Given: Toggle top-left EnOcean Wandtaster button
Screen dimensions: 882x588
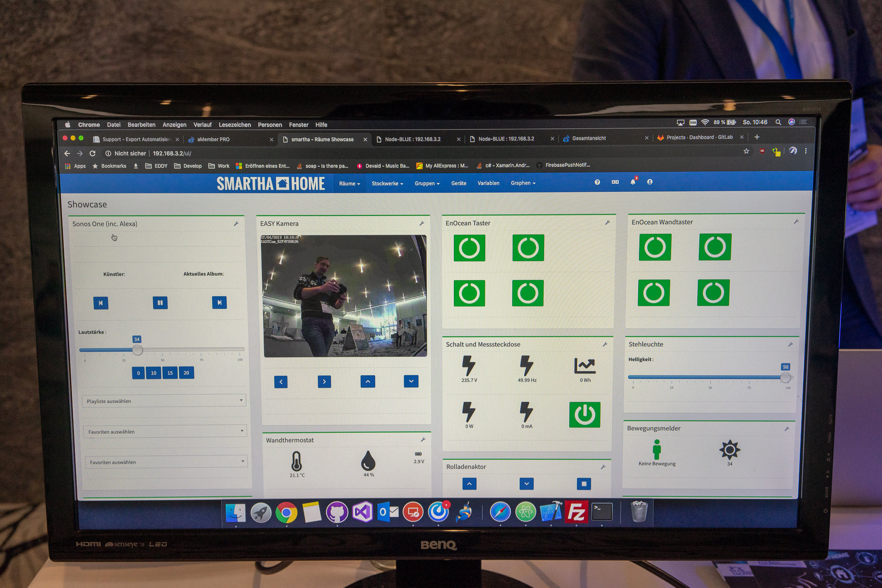Looking at the screenshot, I should point(655,247).
